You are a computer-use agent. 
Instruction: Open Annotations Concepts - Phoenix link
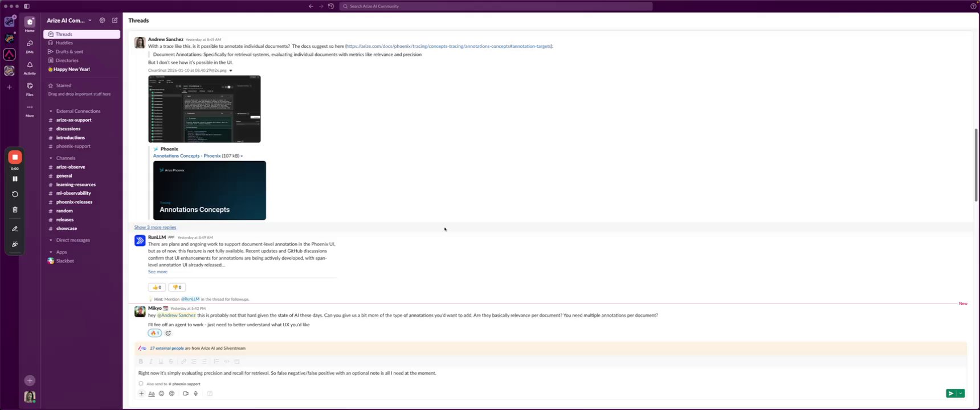[187, 156]
